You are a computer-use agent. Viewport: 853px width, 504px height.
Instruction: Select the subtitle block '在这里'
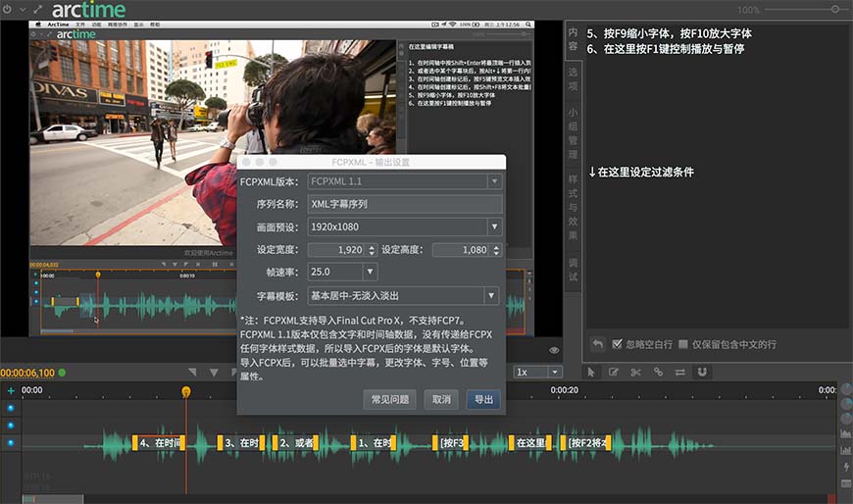point(530,442)
